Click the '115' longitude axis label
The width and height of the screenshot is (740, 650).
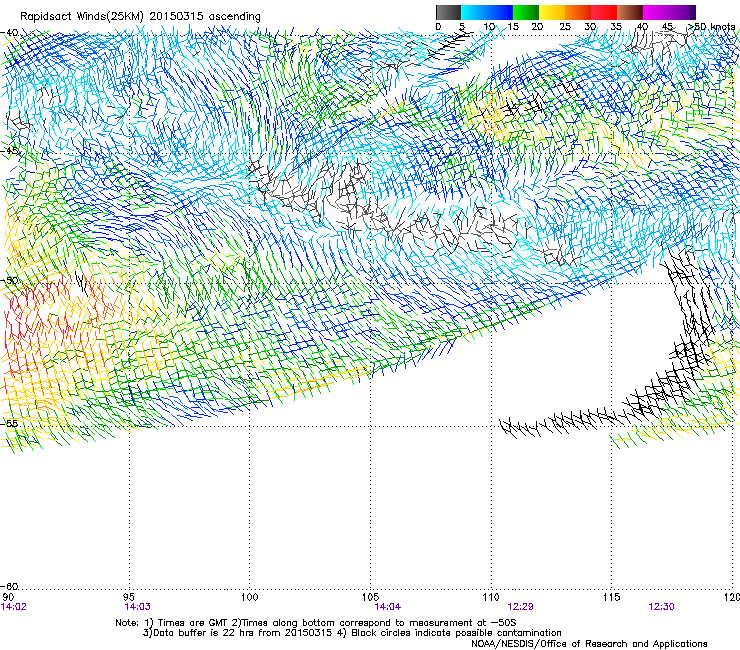612,597
